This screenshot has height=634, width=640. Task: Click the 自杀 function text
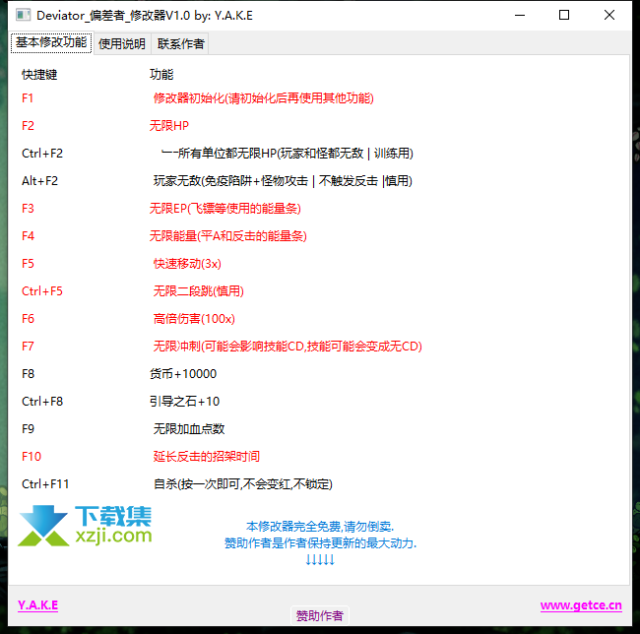(243, 484)
